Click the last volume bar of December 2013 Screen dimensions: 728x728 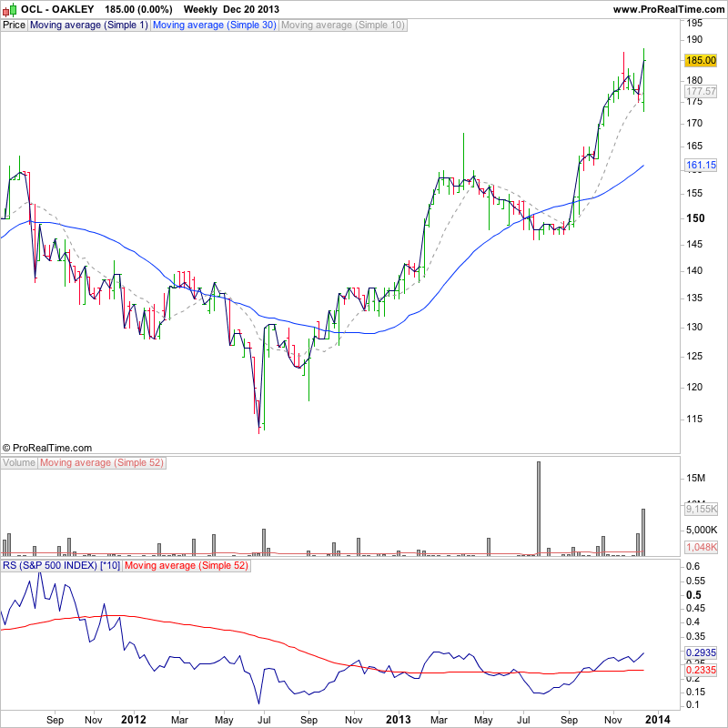[x=643, y=531]
